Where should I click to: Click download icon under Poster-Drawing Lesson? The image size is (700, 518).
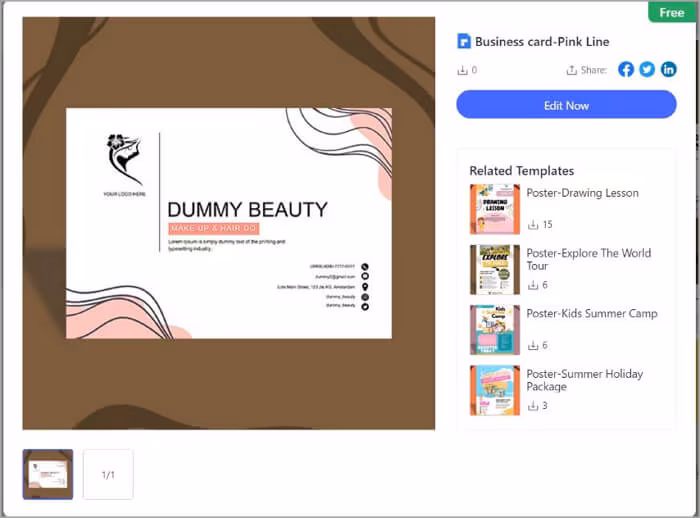(533, 225)
